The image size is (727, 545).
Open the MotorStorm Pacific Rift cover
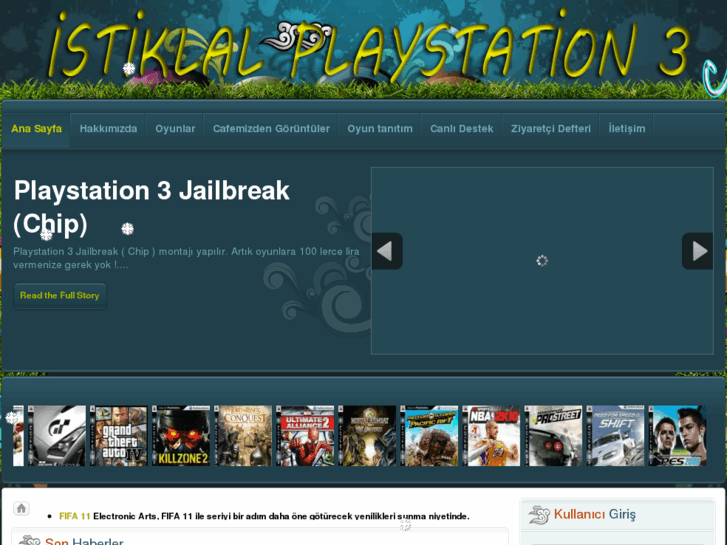click(x=429, y=436)
